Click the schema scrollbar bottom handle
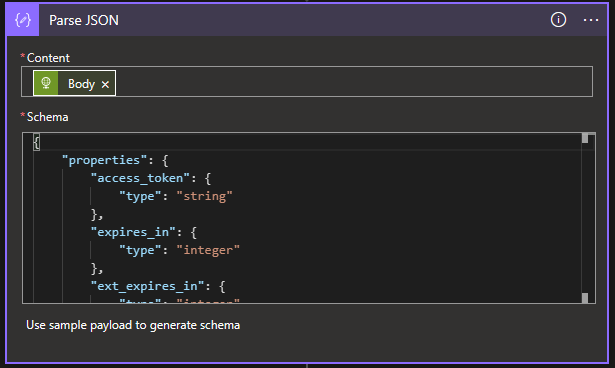Image resolution: width=615 pixels, height=368 pixels. tap(585, 298)
